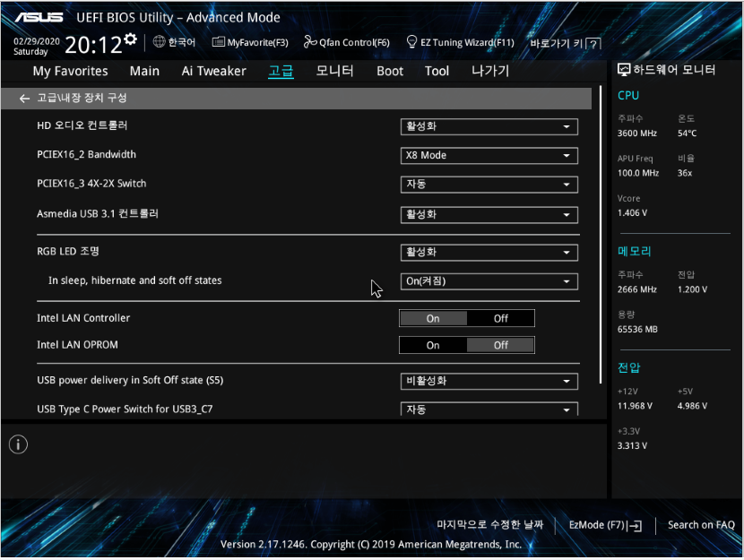Click +5V reading 4.986 V

(692, 406)
